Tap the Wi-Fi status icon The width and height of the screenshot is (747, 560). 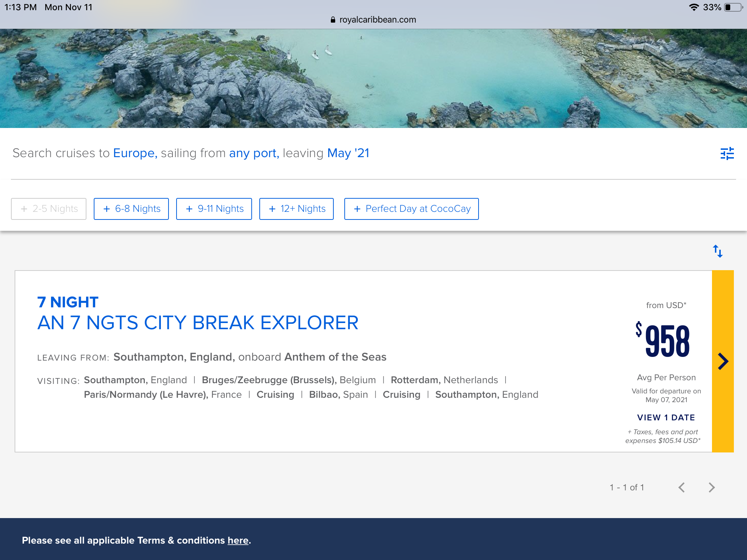pos(694,7)
